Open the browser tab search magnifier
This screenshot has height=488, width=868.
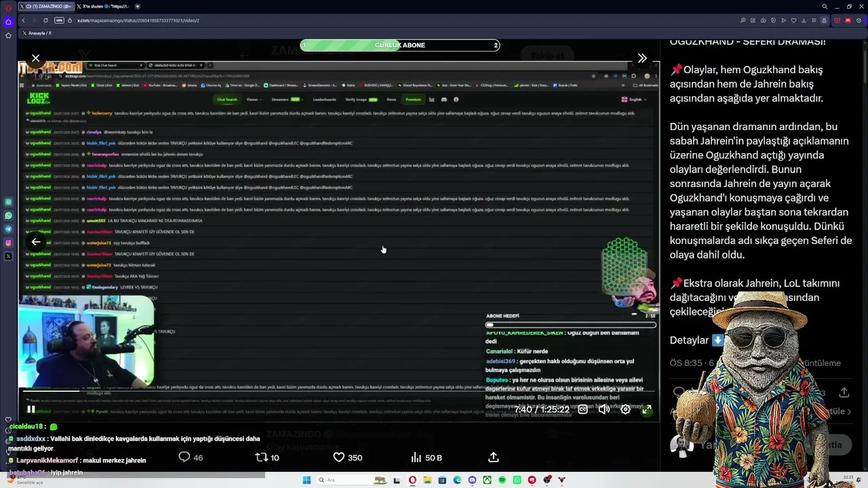[825, 6]
